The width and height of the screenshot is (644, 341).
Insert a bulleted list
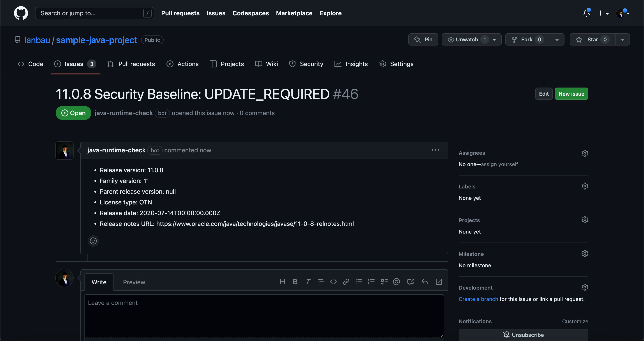tap(359, 282)
